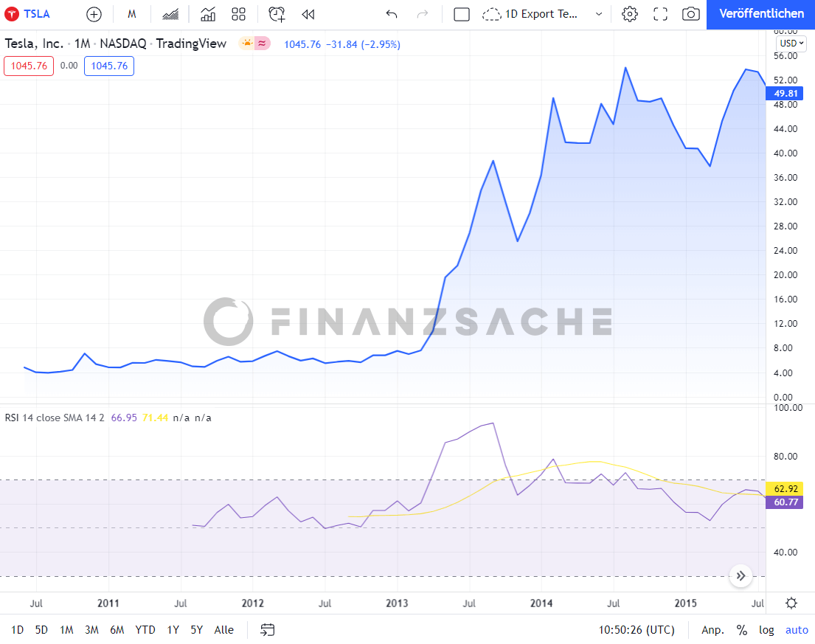Take a chart snapshot with camera
The height and width of the screenshot is (644, 815).
[690, 15]
